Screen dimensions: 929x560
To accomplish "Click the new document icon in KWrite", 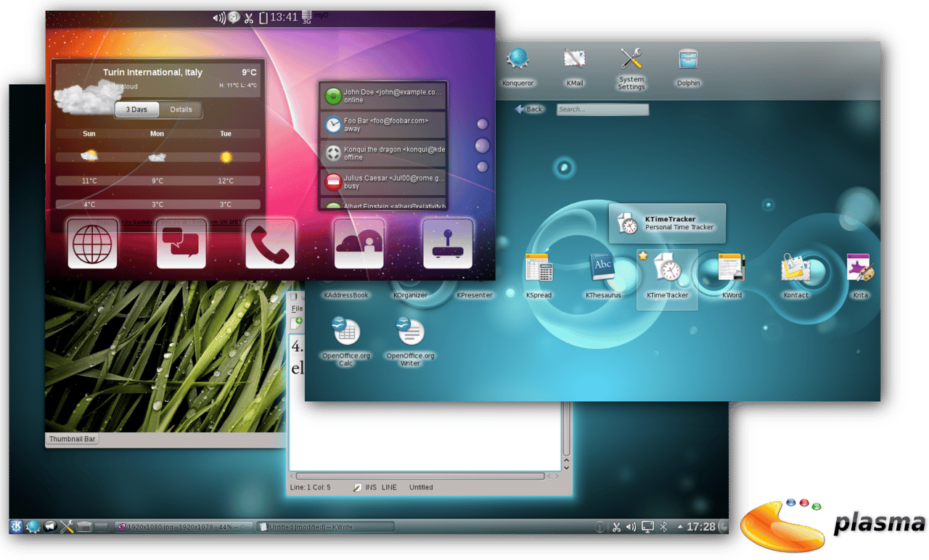I will point(296,322).
